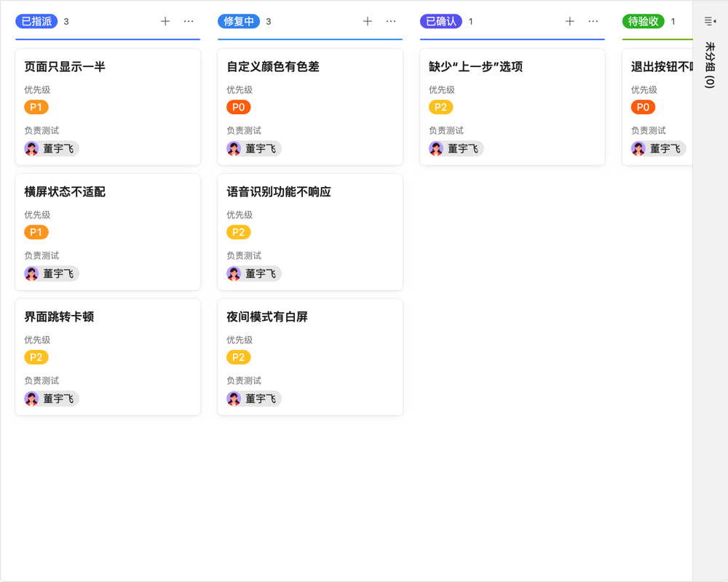Open the 退出按钮 card in 待验收 column

point(657,107)
